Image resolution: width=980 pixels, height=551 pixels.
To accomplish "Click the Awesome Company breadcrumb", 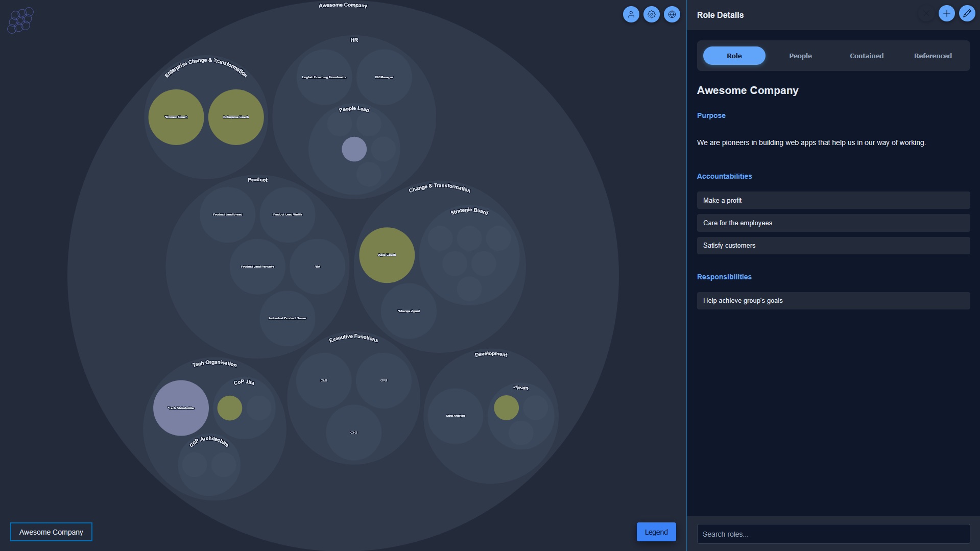I will pyautogui.click(x=51, y=532).
